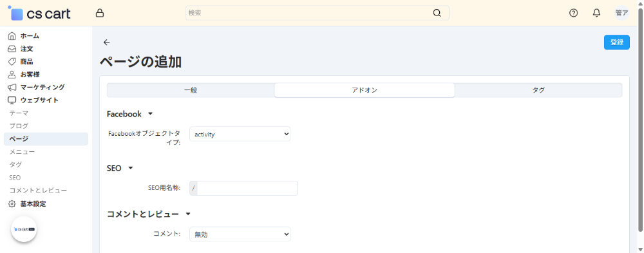This screenshot has height=253, width=644.
Task: Collapse コメントとレビュー section arrow
Action: (x=188, y=214)
